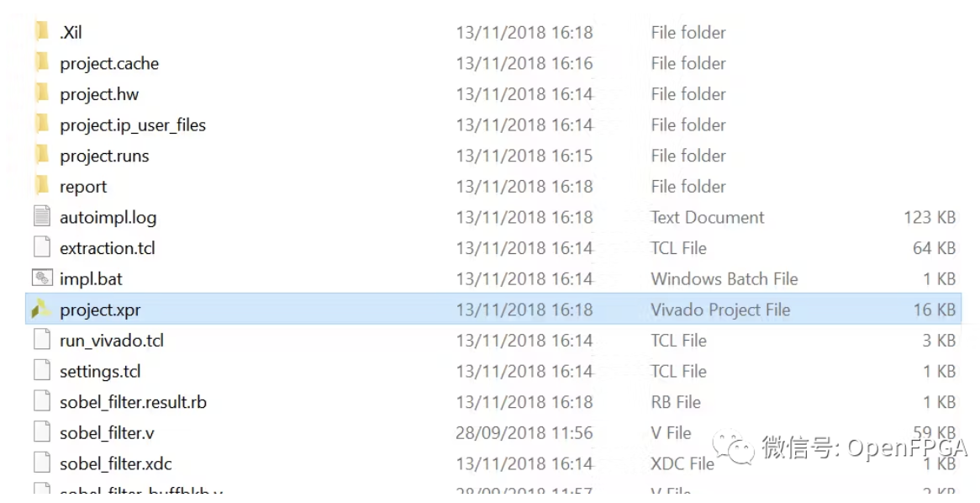Click the project.xpr file name
980x503 pixels.
(100, 310)
